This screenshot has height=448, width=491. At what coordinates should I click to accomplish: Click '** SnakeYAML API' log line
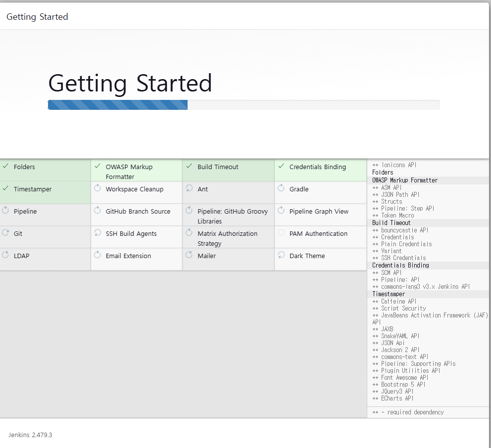(396, 336)
